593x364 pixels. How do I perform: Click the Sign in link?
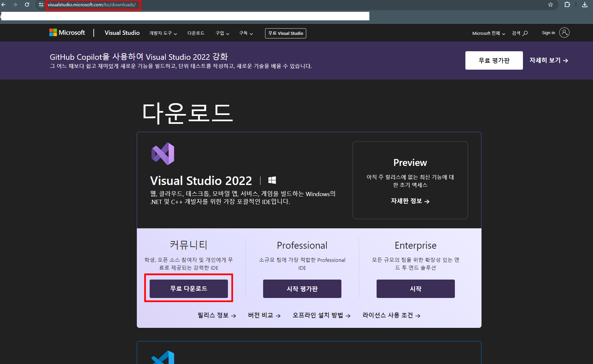pyautogui.click(x=548, y=33)
